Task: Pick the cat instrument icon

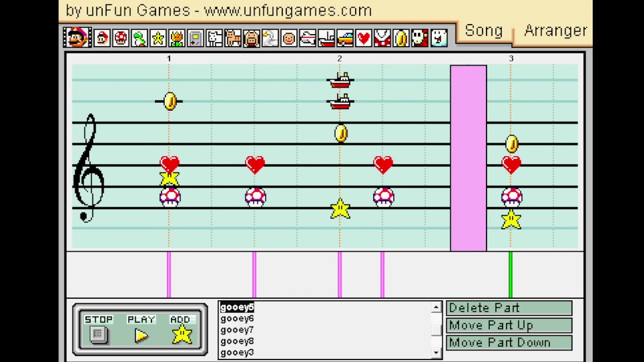Action: point(233,38)
